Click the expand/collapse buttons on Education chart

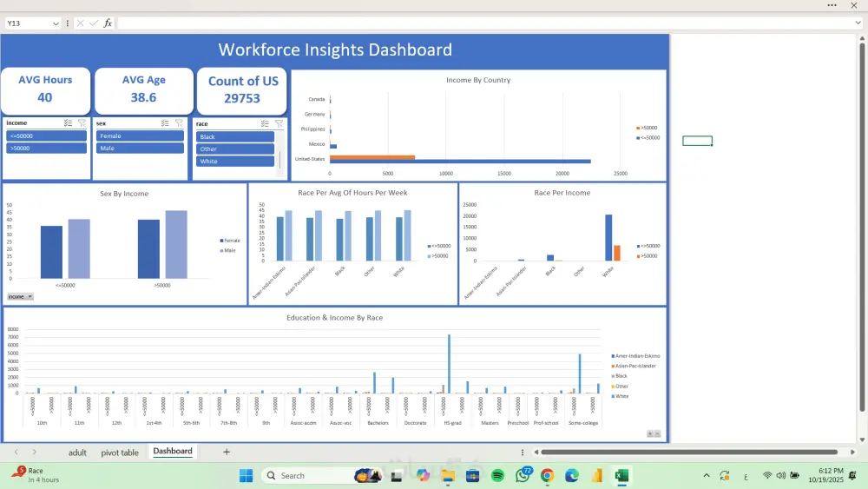(654, 433)
